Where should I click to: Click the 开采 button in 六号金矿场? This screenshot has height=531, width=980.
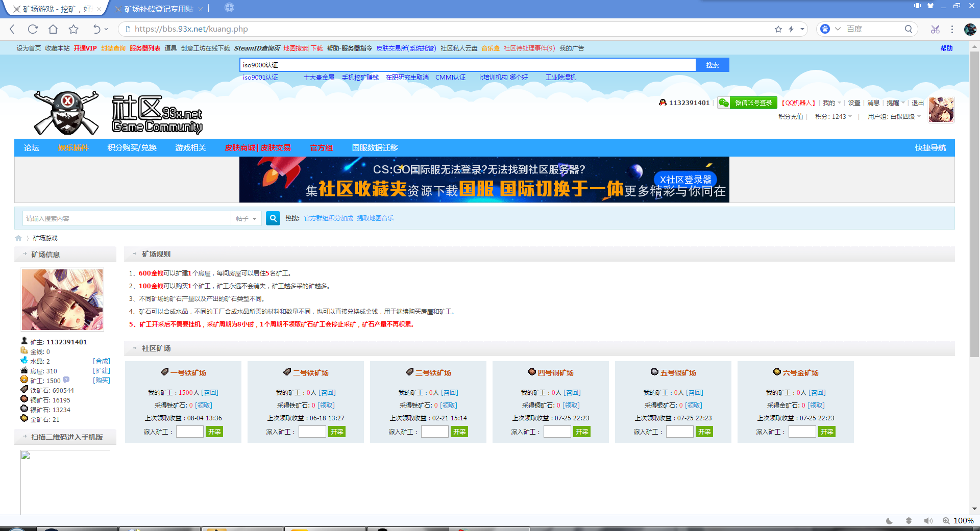pos(826,431)
